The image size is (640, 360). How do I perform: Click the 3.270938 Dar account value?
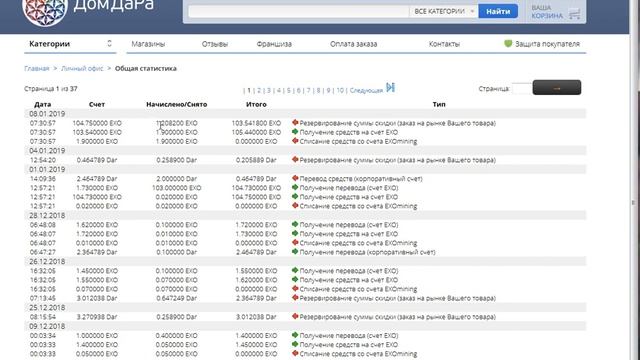[97, 317]
